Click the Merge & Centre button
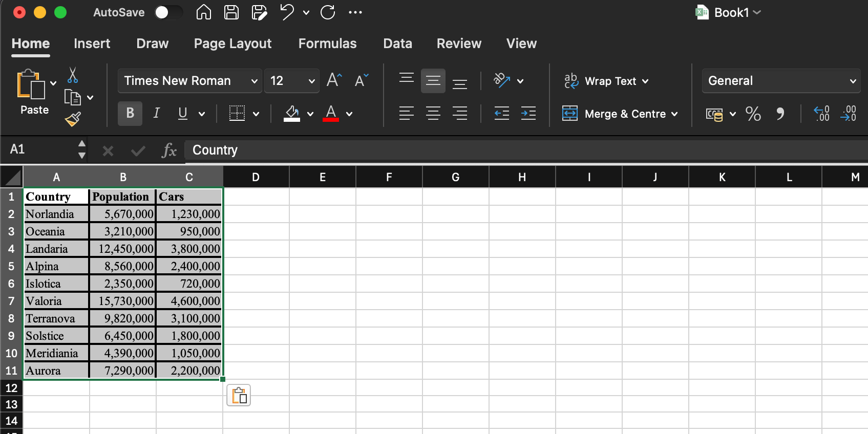This screenshot has width=868, height=434. (614, 114)
